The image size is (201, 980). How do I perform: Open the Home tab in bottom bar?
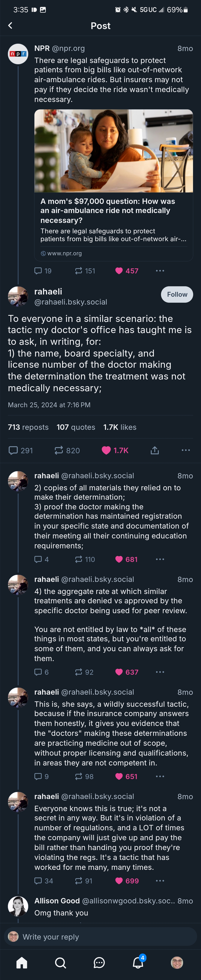click(22, 962)
